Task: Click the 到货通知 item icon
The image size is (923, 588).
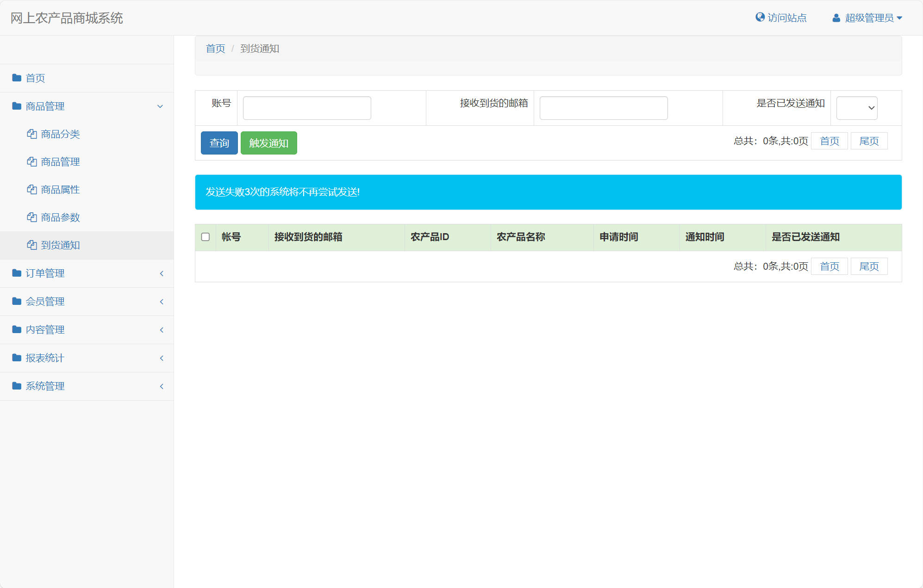Action: tap(31, 245)
